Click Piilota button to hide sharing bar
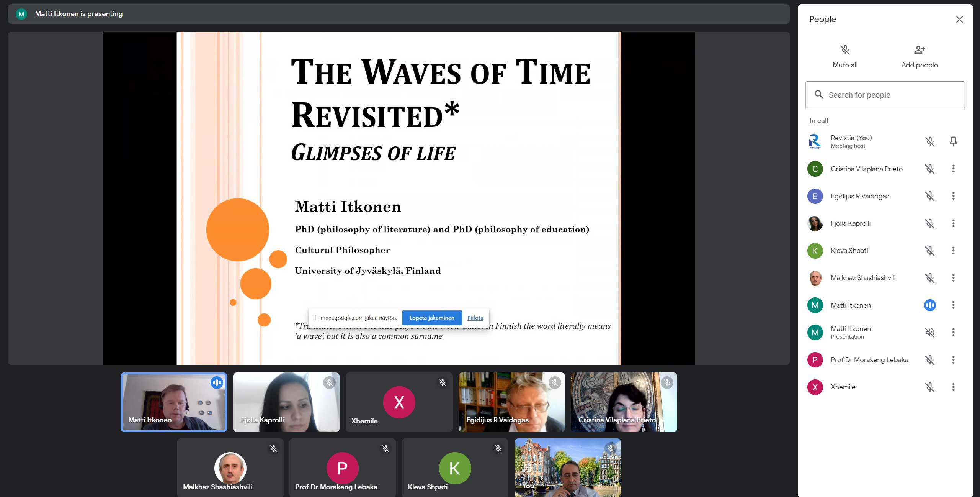980x497 pixels. (475, 317)
